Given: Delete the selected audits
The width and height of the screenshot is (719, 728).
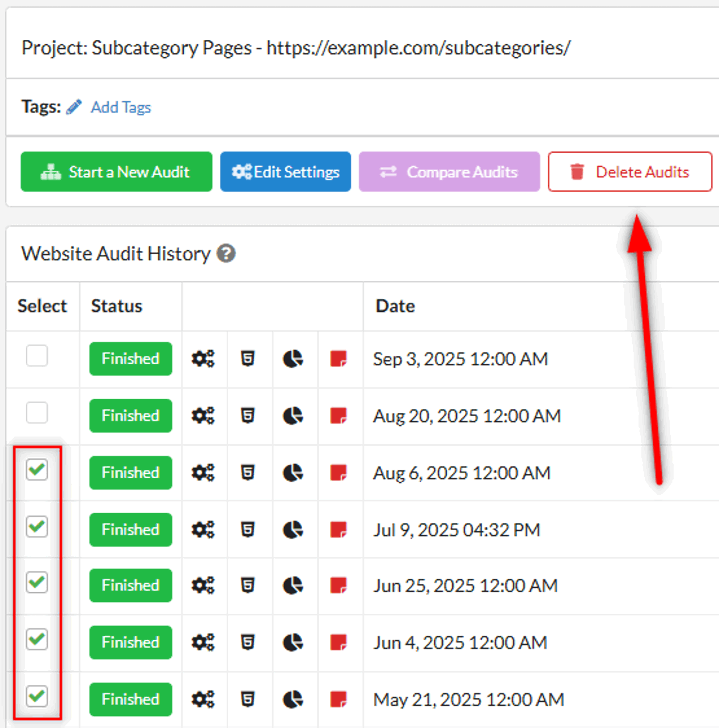Looking at the screenshot, I should [630, 172].
